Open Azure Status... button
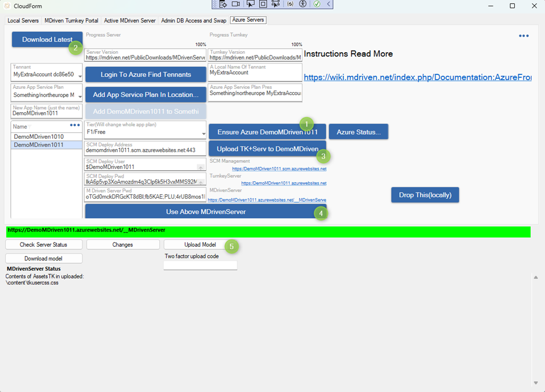545x392 pixels. 358,132
